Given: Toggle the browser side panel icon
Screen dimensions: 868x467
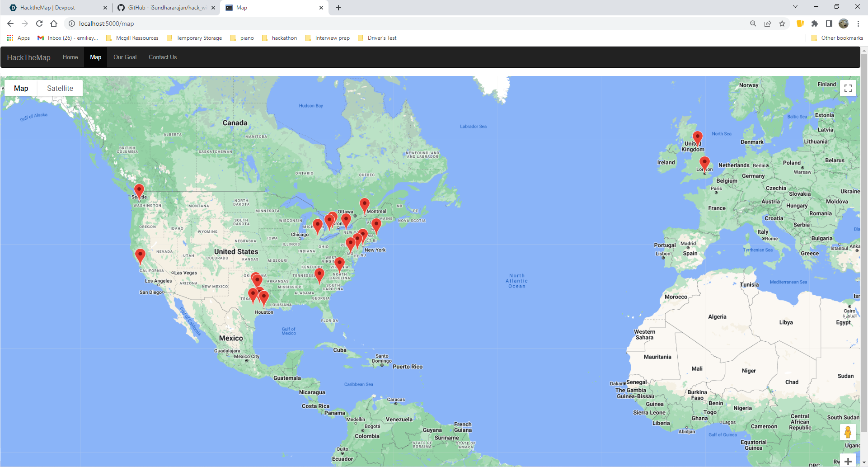Looking at the screenshot, I should 829,24.
